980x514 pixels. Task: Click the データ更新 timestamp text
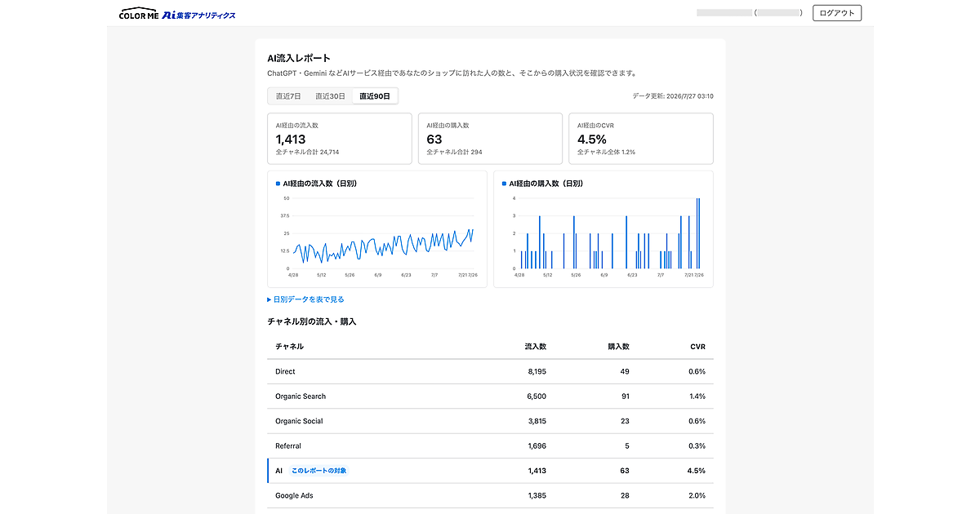(673, 96)
